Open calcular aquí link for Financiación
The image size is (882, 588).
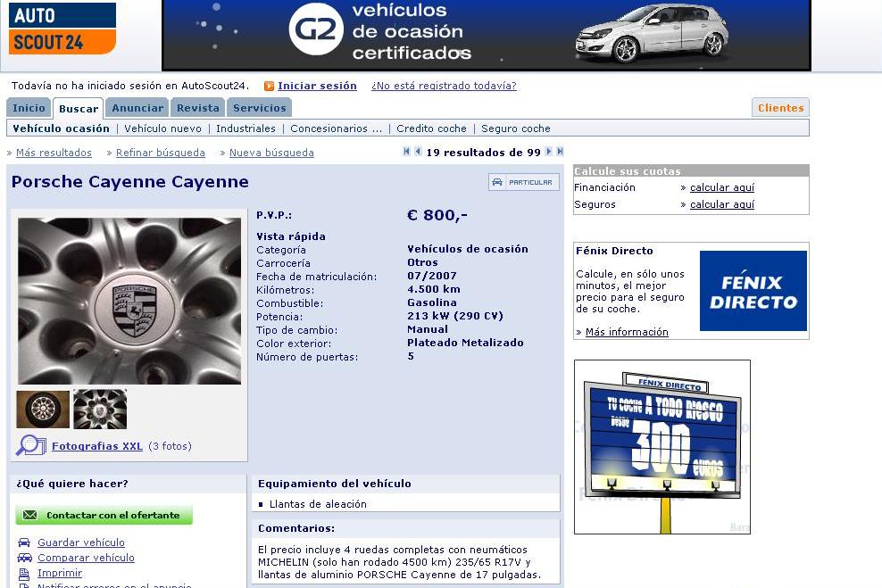[721, 187]
